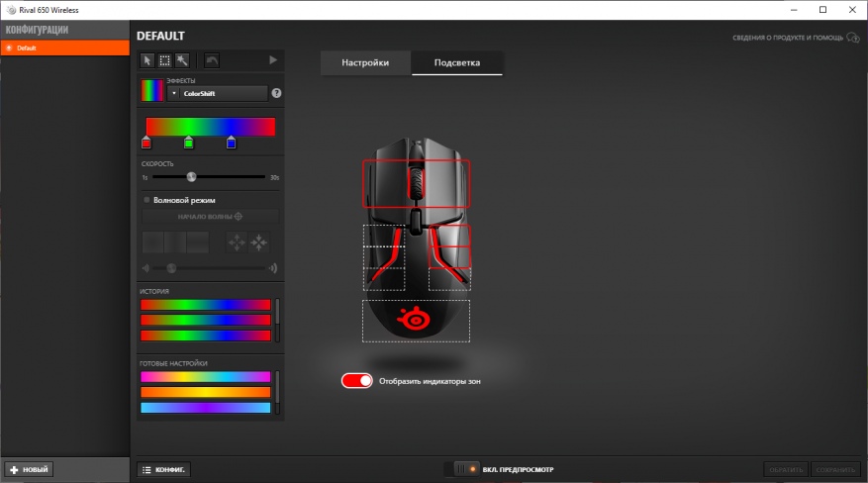This screenshot has width=868, height=483.
Task: Select the SteelSeries logo lighting zone
Action: coord(416,321)
